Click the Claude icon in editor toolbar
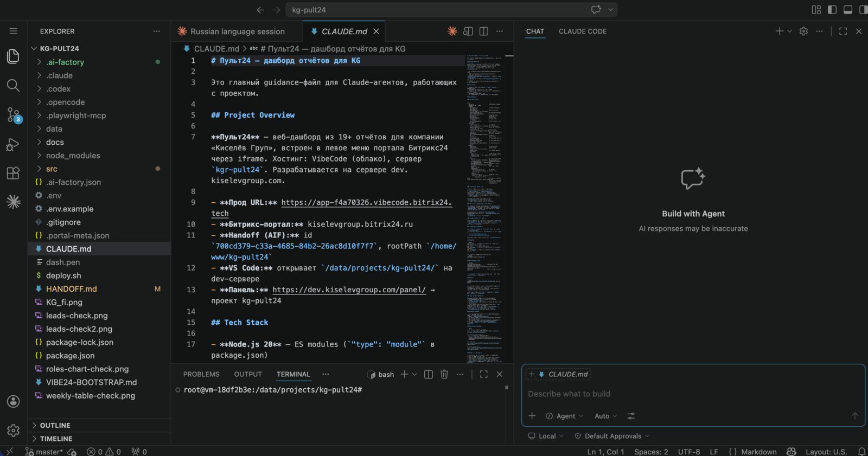 click(452, 31)
